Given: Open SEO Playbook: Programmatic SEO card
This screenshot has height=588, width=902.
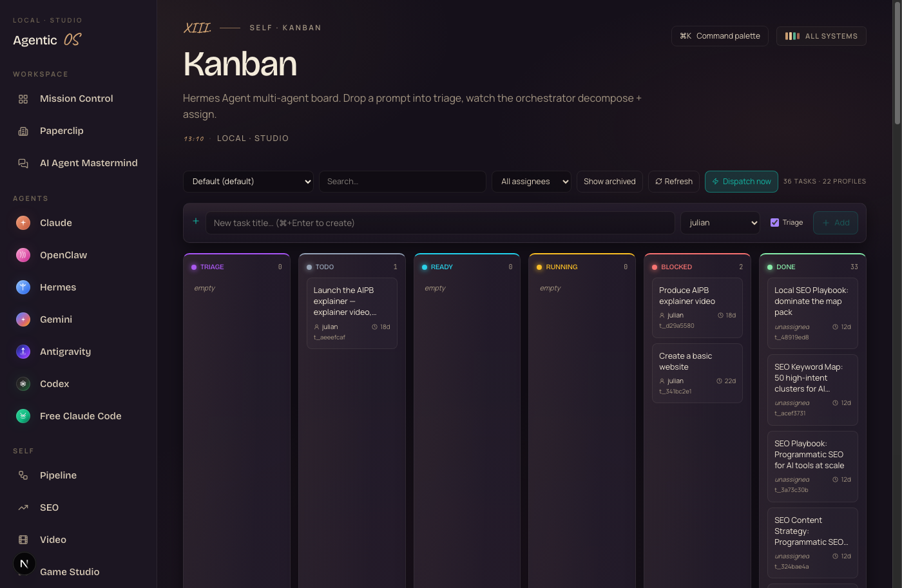Looking at the screenshot, I should pos(812,466).
